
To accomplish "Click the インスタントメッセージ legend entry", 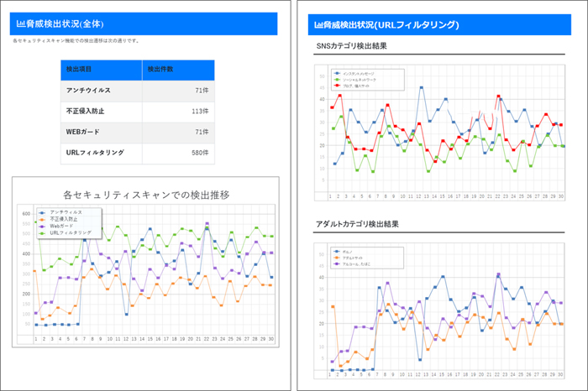I will tap(354, 74).
